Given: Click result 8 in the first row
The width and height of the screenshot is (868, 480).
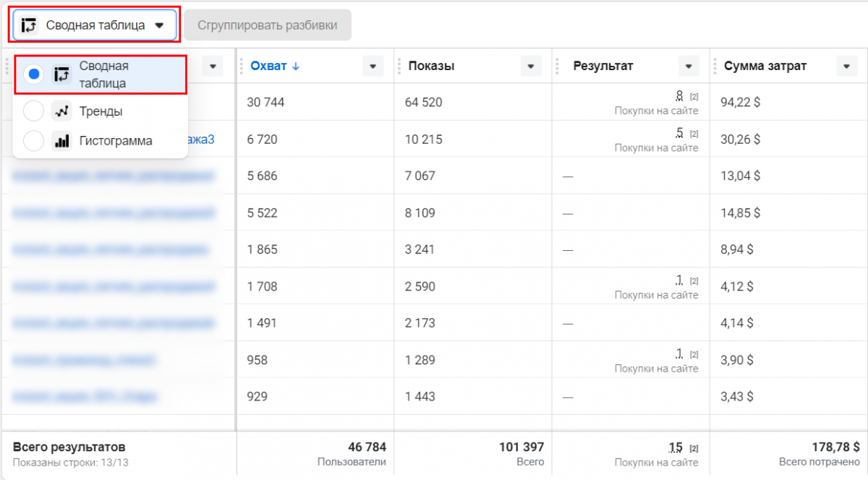Looking at the screenshot, I should 679,95.
